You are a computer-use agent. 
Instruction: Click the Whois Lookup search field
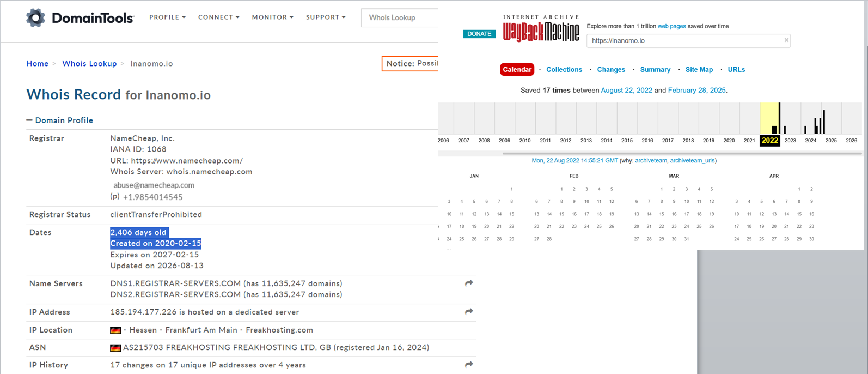tap(400, 17)
